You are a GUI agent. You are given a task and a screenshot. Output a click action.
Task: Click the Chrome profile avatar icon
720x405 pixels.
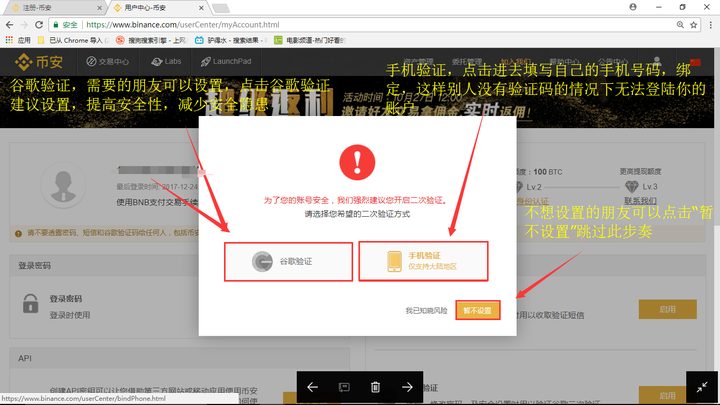(633, 7)
